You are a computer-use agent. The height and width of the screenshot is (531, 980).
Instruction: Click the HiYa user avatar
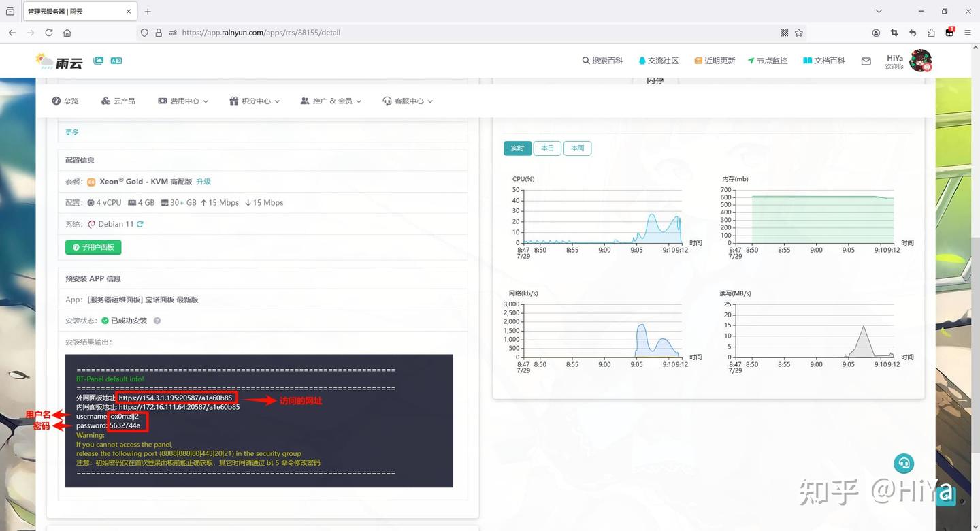click(x=921, y=61)
